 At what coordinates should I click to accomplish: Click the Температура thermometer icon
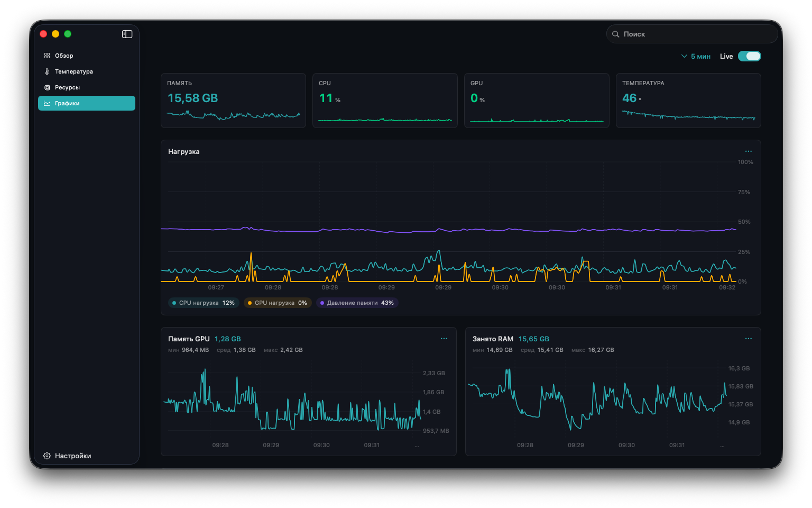(47, 71)
